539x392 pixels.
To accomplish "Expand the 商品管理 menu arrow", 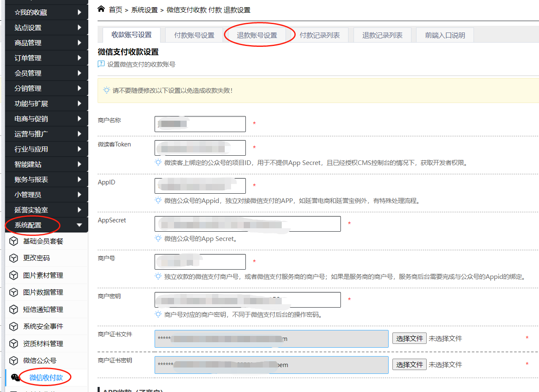I will tap(79, 43).
